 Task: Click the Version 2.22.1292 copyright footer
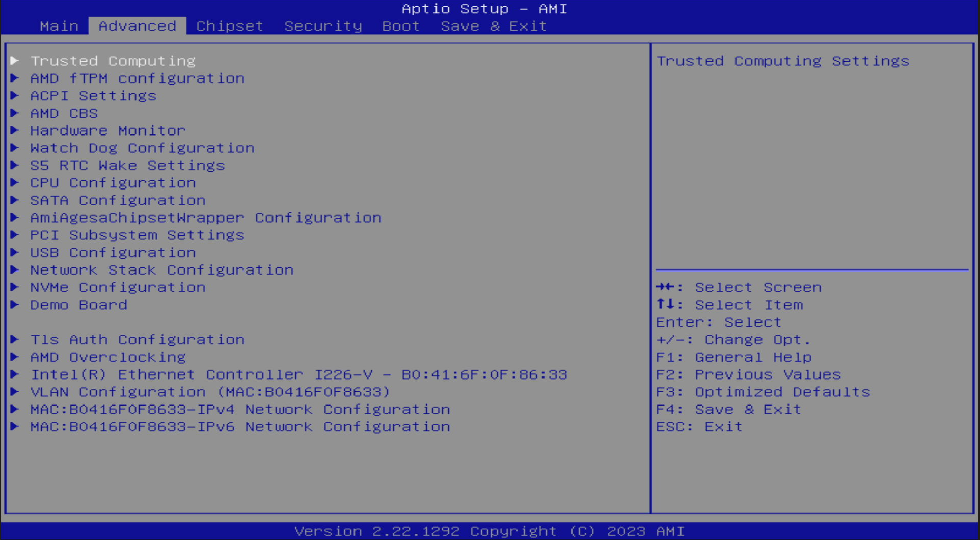tap(489, 531)
